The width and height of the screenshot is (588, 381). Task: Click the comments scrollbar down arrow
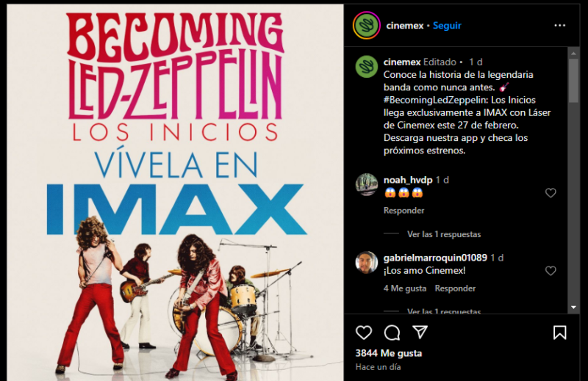(x=573, y=307)
